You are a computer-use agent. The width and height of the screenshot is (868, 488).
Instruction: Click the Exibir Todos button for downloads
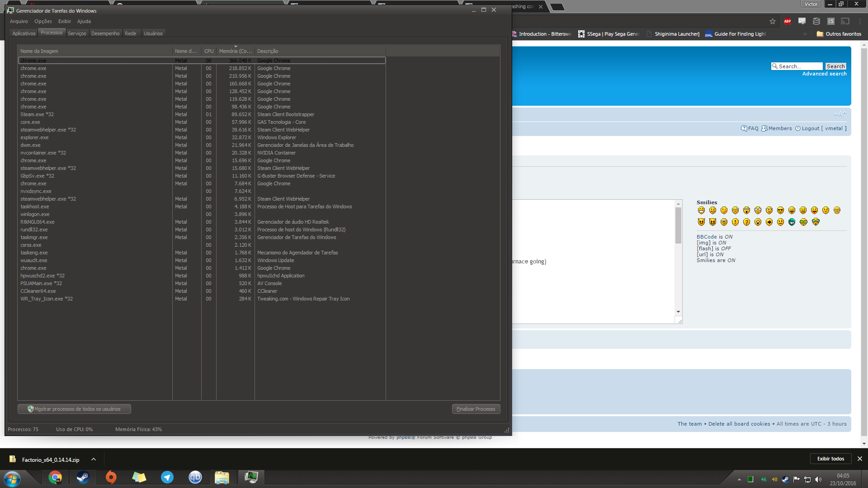coord(830,459)
